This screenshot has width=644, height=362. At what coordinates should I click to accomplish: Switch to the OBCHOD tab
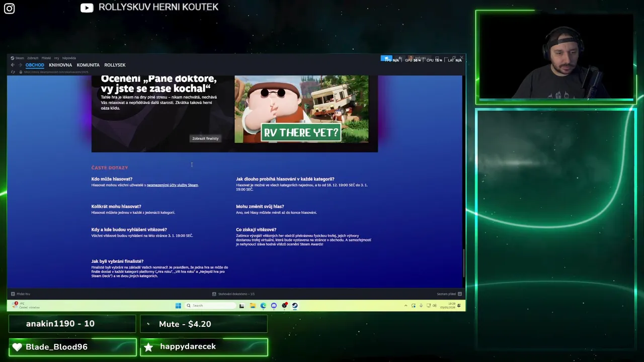[x=35, y=65]
